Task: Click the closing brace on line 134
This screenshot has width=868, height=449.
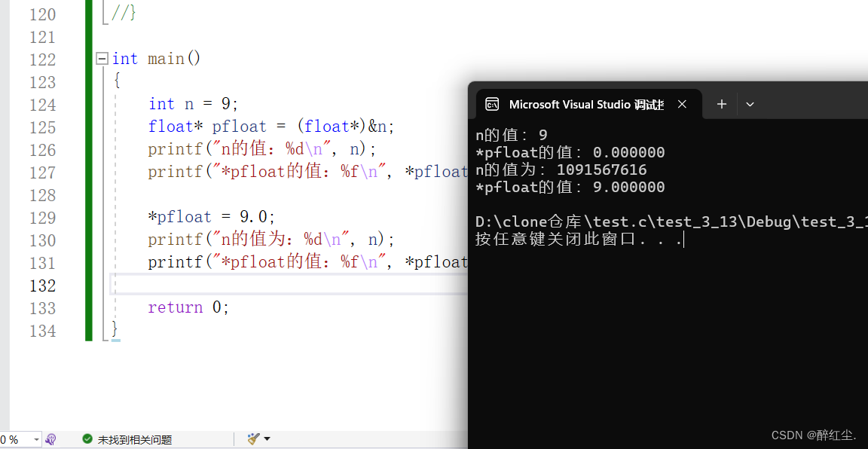Action: point(115,329)
